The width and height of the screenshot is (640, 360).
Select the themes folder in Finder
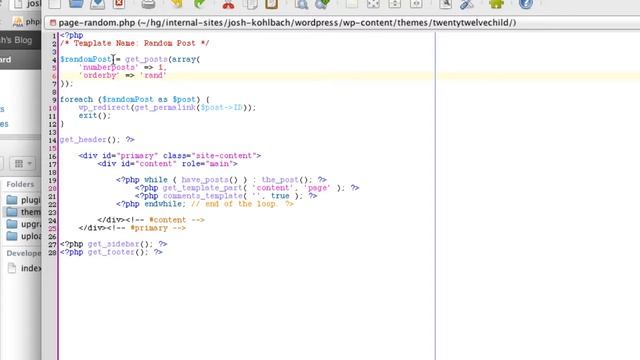click(x=24, y=212)
